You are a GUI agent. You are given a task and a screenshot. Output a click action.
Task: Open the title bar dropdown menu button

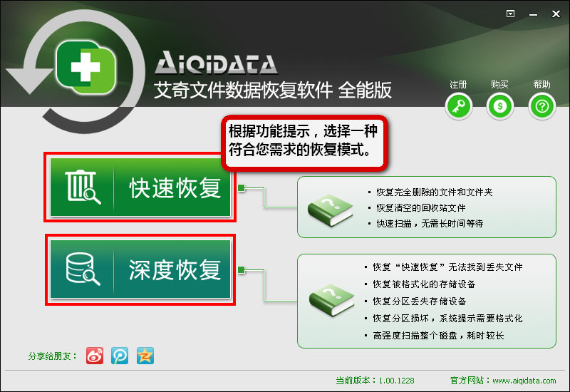coord(510,14)
